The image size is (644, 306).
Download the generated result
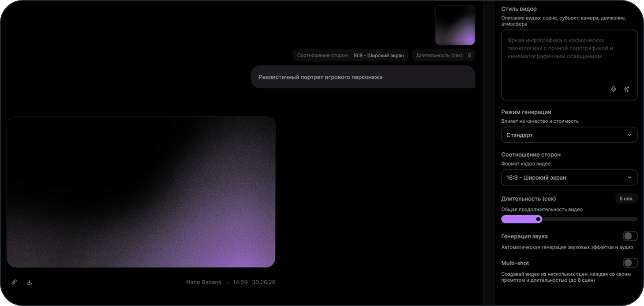tap(30, 282)
